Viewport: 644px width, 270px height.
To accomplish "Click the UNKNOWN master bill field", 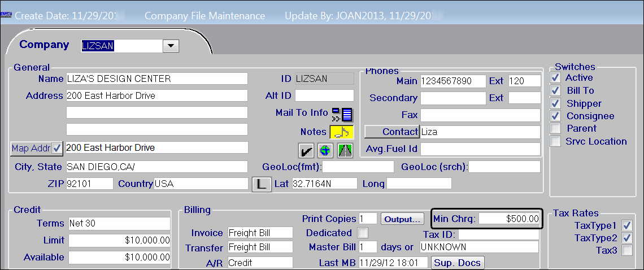I will tap(479, 247).
